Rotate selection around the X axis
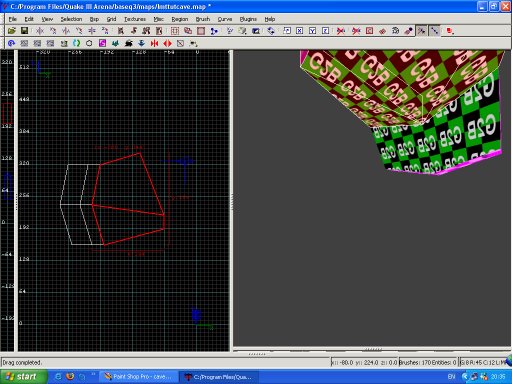Screen dimensions: 512x384 (53, 31)
